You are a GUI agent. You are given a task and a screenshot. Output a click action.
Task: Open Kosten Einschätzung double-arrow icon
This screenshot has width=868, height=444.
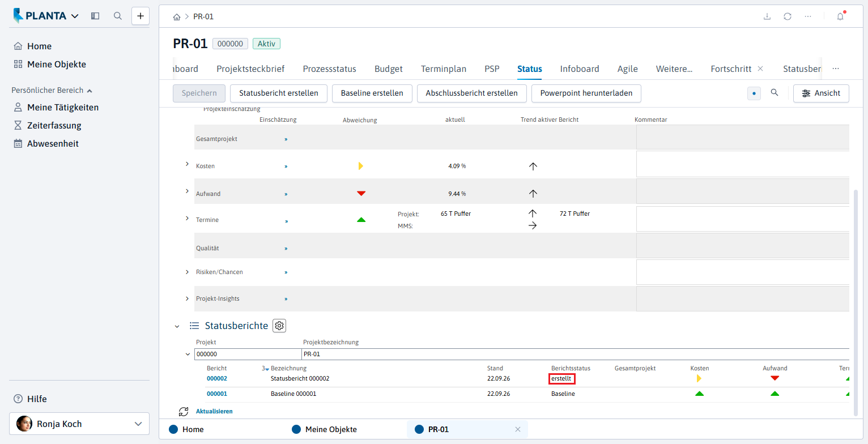[x=286, y=166]
